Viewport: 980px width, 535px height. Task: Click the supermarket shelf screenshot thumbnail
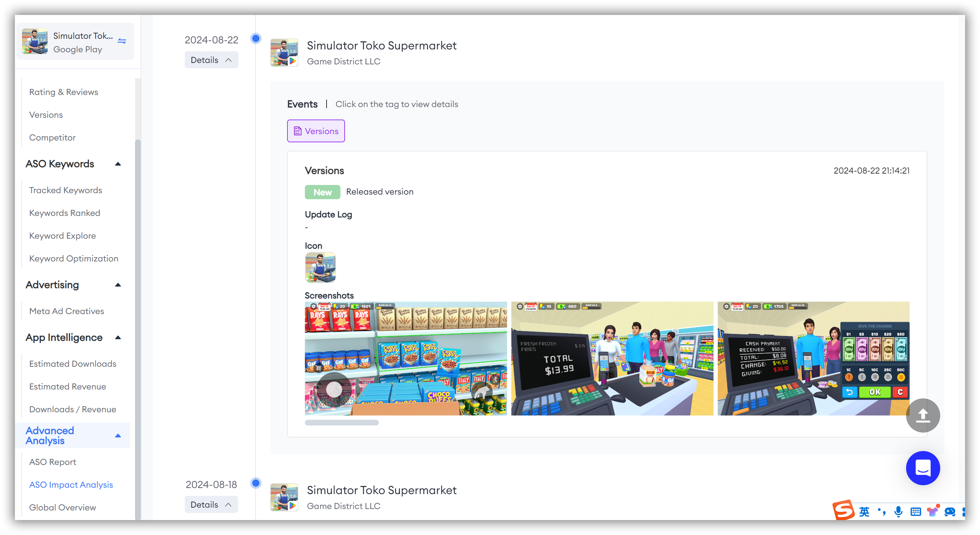tap(405, 359)
